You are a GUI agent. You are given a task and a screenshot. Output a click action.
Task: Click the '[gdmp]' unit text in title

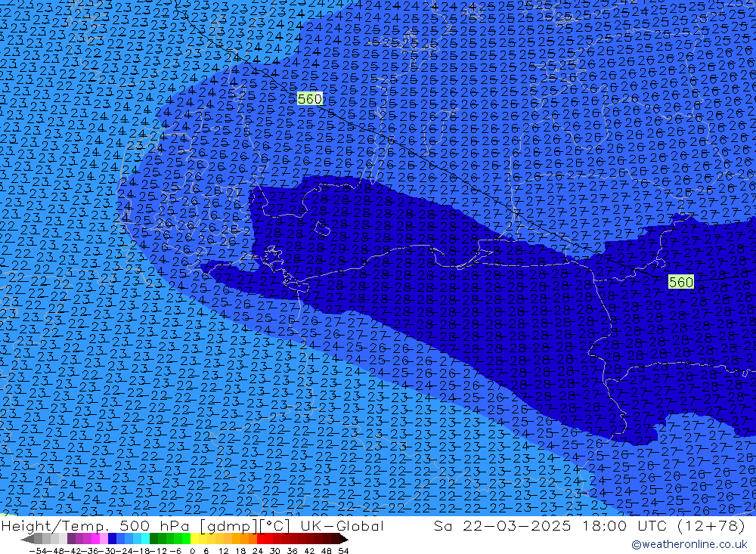pyautogui.click(x=230, y=527)
